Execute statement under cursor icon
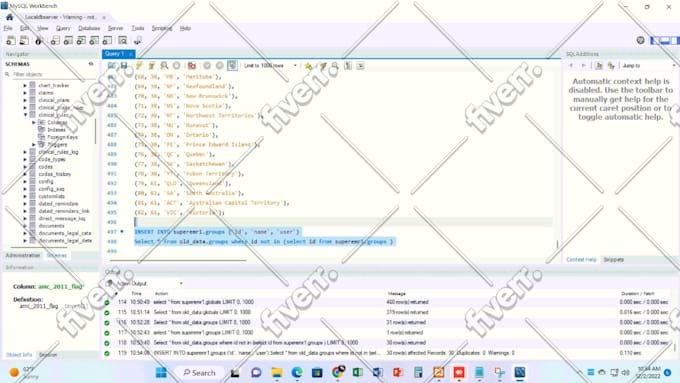 (x=151, y=65)
